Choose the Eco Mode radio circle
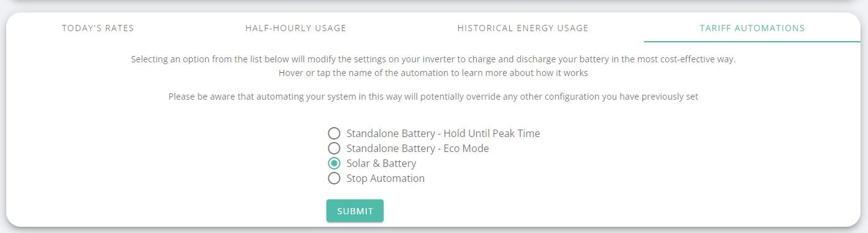The image size is (868, 233). (x=334, y=148)
